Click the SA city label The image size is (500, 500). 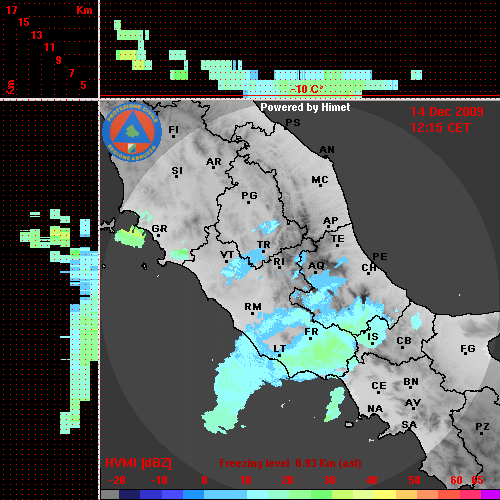tap(409, 425)
